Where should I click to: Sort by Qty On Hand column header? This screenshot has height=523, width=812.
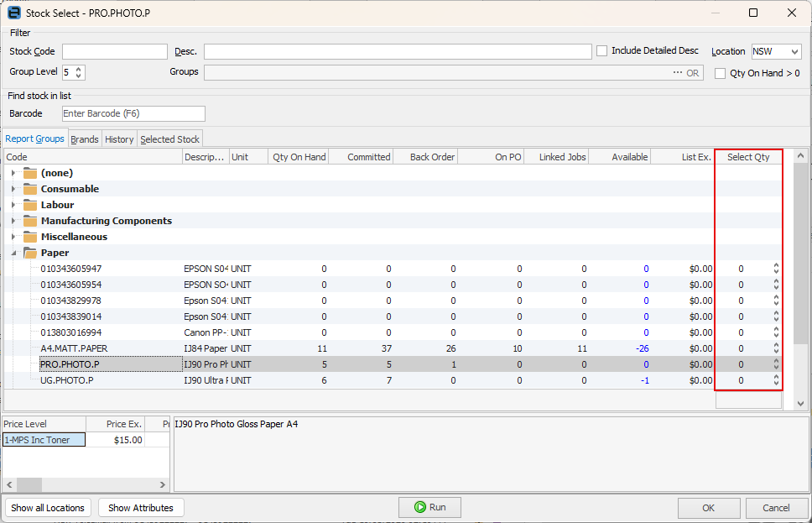pos(299,157)
